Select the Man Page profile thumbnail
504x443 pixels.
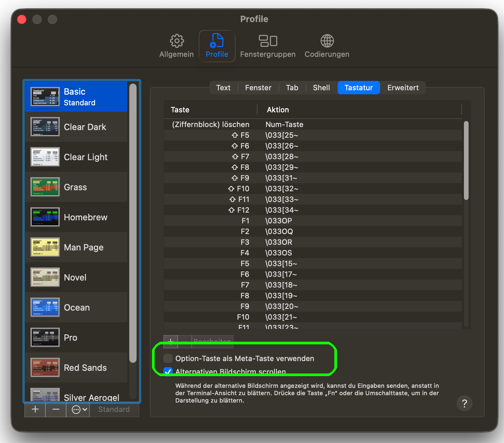coord(45,247)
